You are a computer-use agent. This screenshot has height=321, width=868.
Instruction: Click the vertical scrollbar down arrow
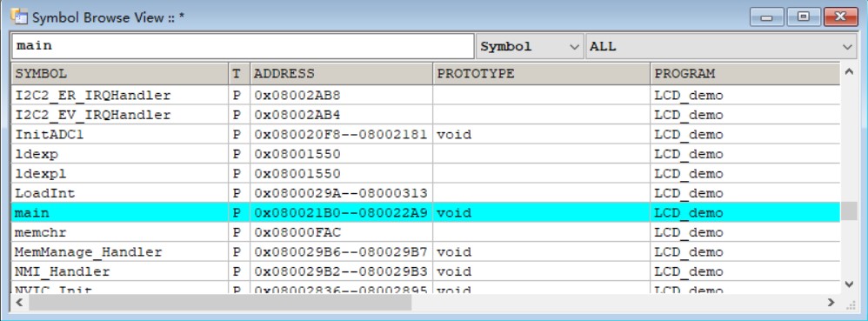(850, 284)
